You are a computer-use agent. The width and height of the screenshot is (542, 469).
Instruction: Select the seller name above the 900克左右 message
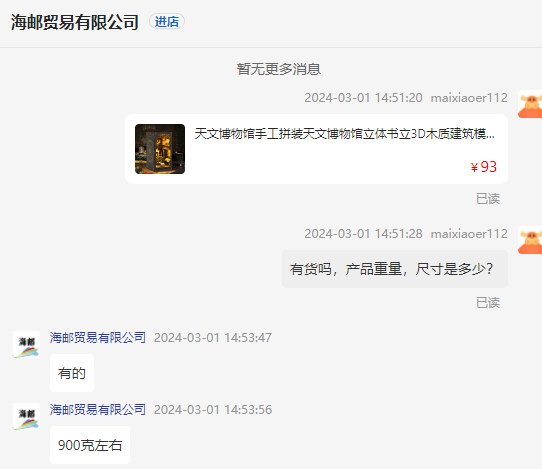coord(97,409)
